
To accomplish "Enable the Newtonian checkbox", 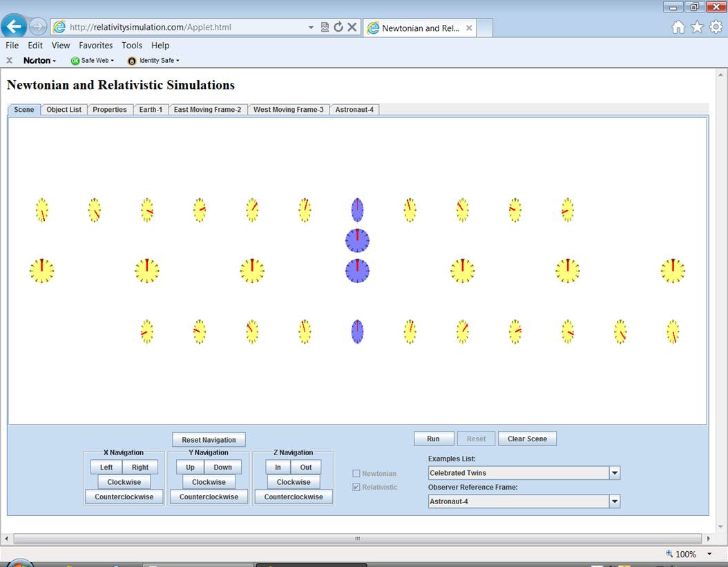I will (x=356, y=473).
